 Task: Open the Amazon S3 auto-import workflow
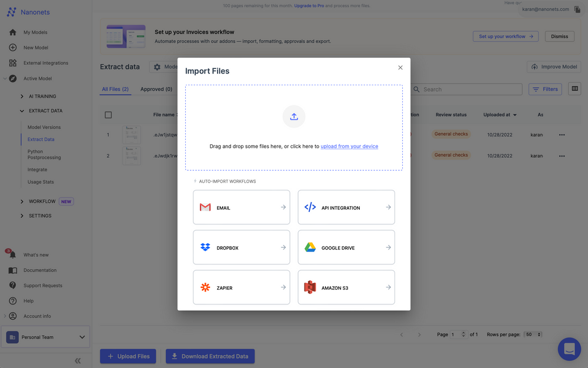[346, 287]
